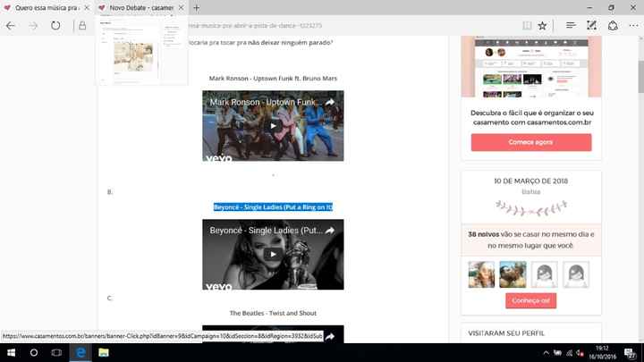Share the Twist and Shout video

click(330, 337)
